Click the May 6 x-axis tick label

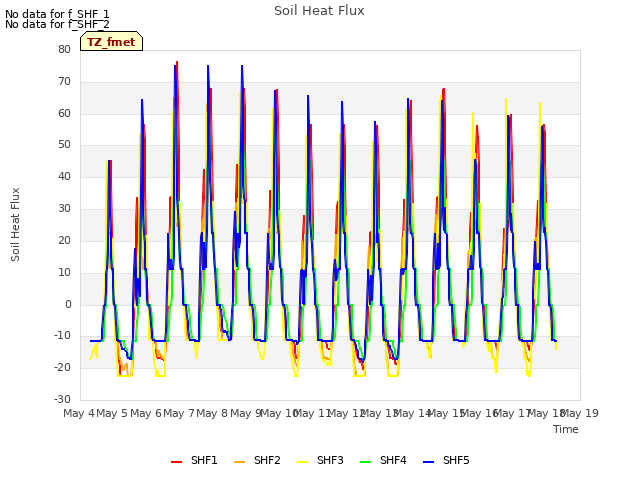coord(146,413)
